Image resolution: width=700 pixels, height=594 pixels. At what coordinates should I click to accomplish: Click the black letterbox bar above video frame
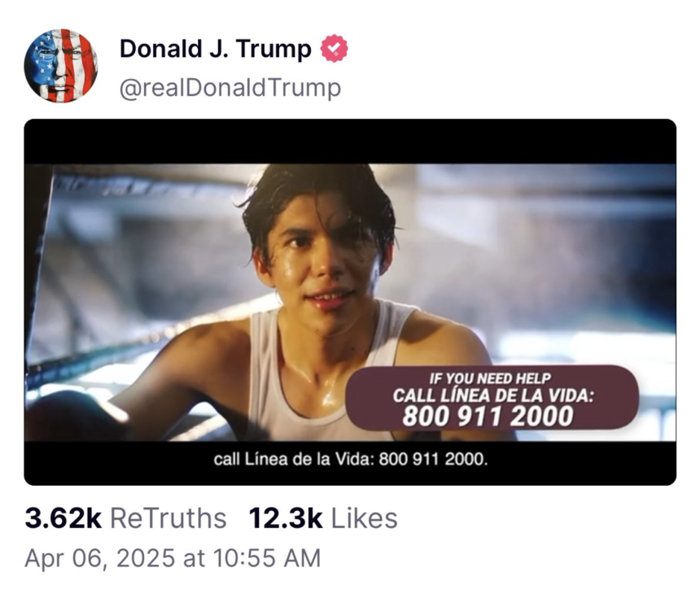[350, 142]
